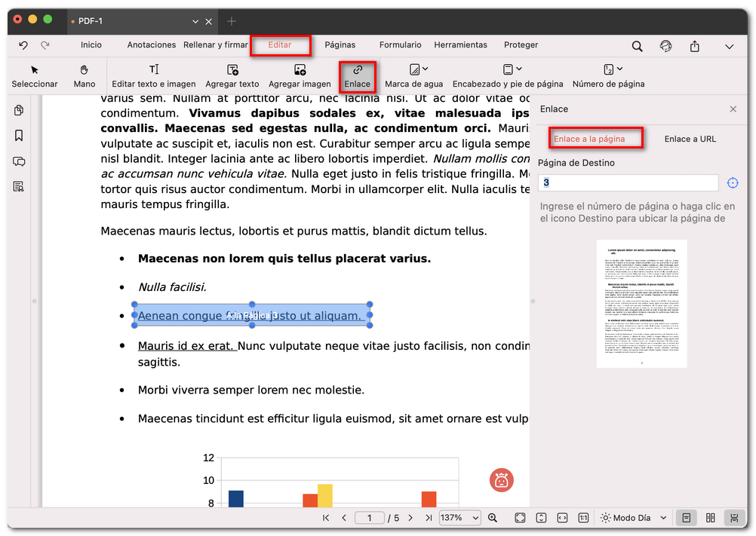Viewport: 756px width, 536px height.
Task: Click the red AI assistant robot icon
Action: click(x=502, y=479)
